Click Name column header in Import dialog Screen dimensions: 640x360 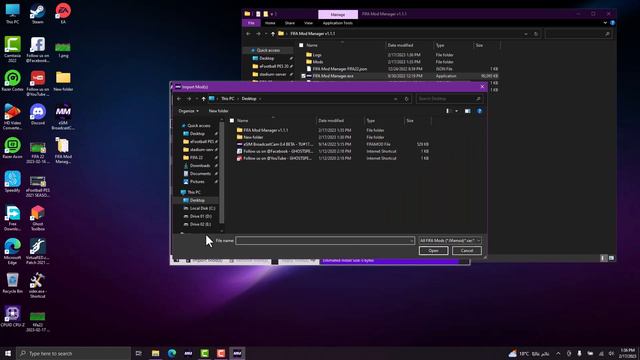point(242,121)
